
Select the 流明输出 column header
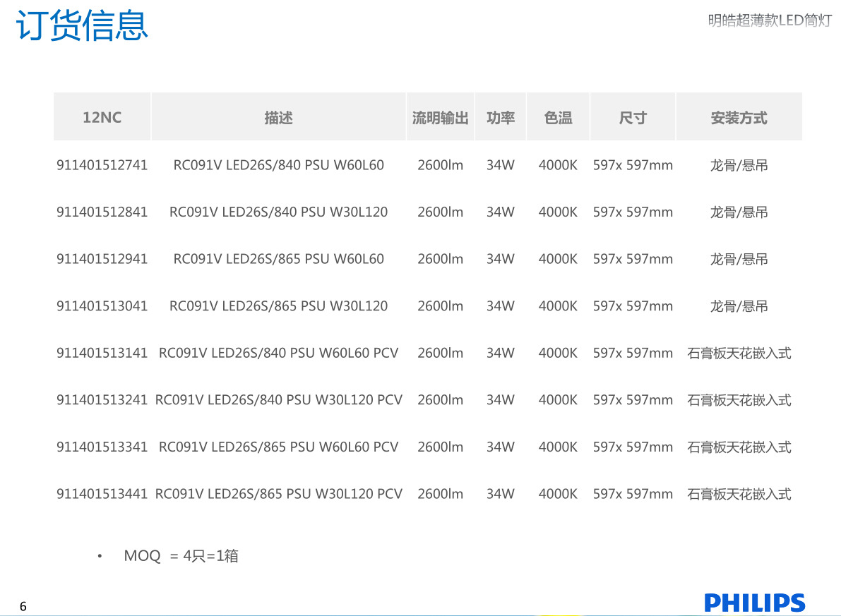pyautogui.click(x=441, y=117)
